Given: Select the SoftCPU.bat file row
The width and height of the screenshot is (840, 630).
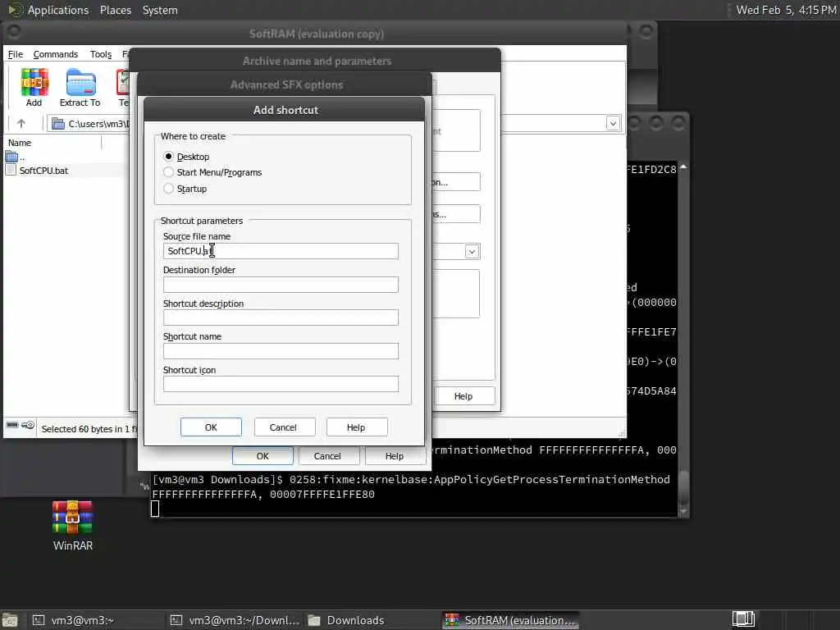Looking at the screenshot, I should pyautogui.click(x=64, y=171).
